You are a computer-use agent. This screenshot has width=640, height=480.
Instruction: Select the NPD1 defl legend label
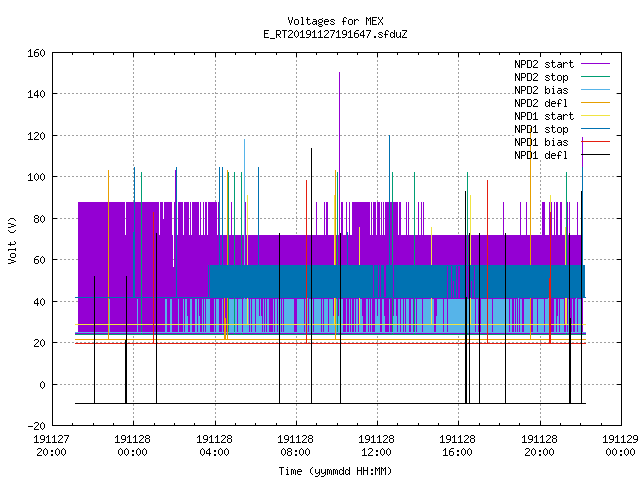tap(541, 155)
